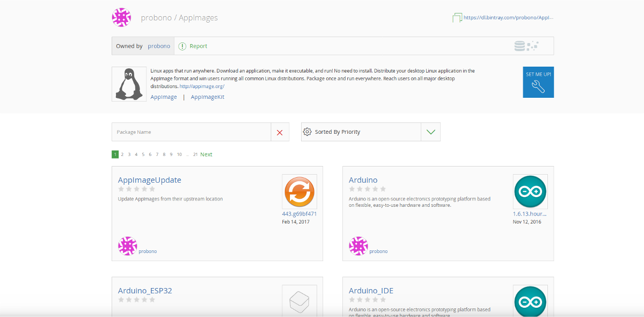Click the probono / AppImages header title
This screenshot has width=644, height=317.
[x=179, y=18]
